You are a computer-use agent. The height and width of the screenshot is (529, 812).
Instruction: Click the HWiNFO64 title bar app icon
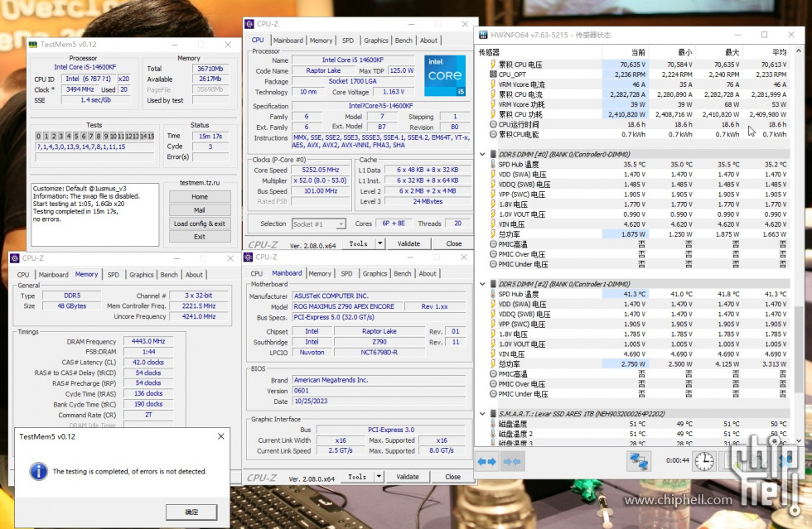coord(482,35)
